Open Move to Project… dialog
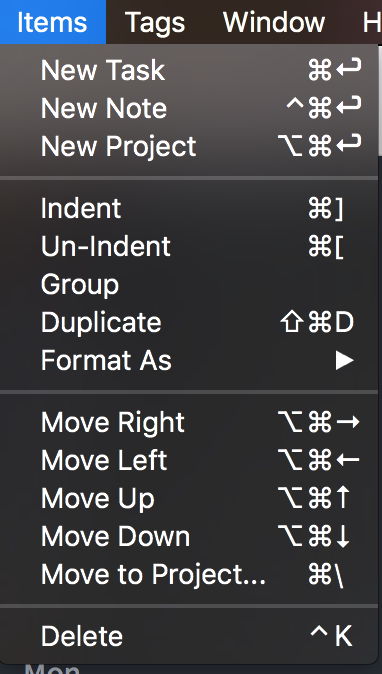 [x=189, y=574]
